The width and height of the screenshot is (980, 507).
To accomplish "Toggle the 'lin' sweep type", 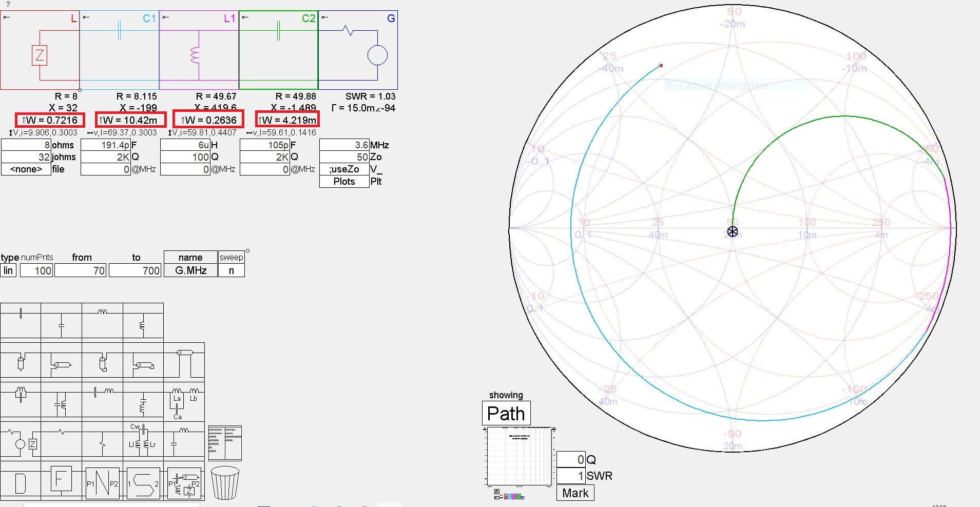I will pos(8,270).
